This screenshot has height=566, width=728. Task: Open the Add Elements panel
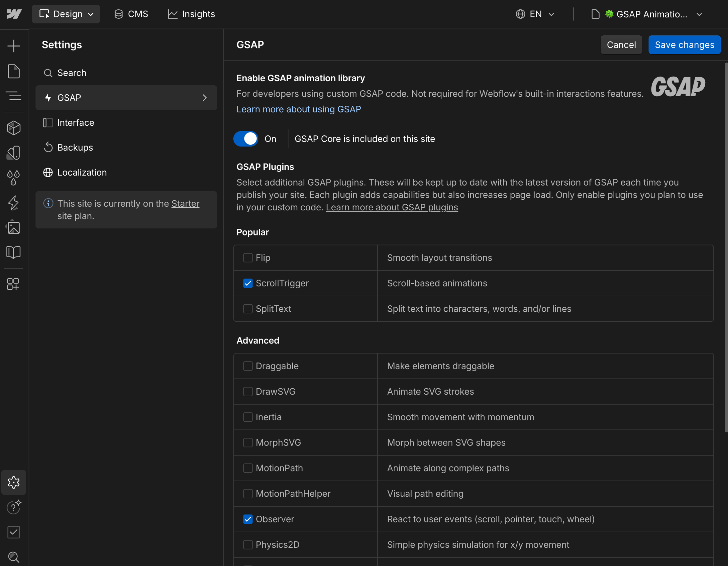click(14, 46)
